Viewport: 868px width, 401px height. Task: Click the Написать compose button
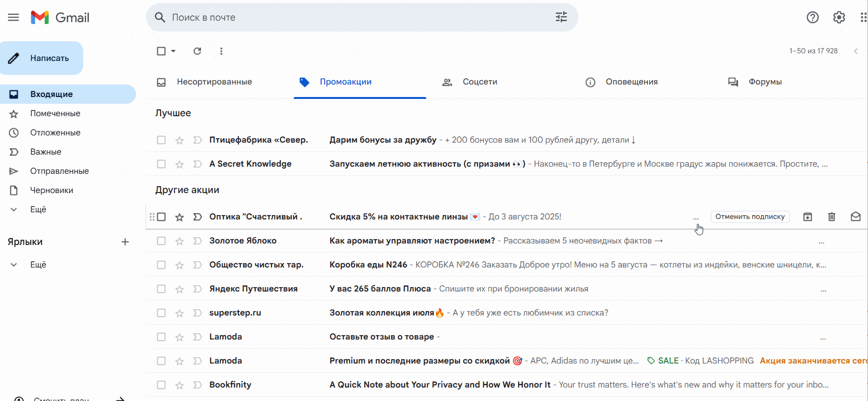tap(41, 58)
